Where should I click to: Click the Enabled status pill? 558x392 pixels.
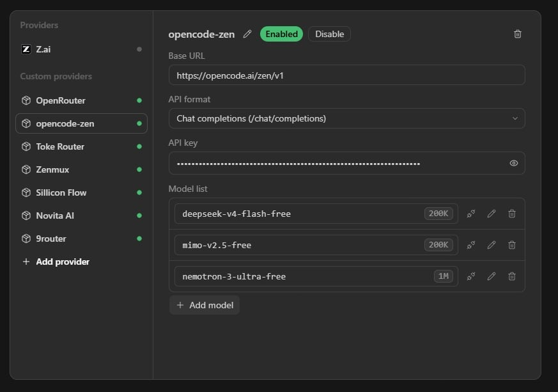(281, 34)
